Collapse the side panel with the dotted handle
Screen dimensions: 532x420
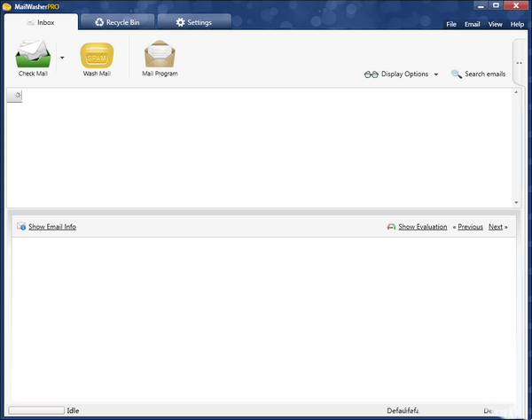click(519, 63)
